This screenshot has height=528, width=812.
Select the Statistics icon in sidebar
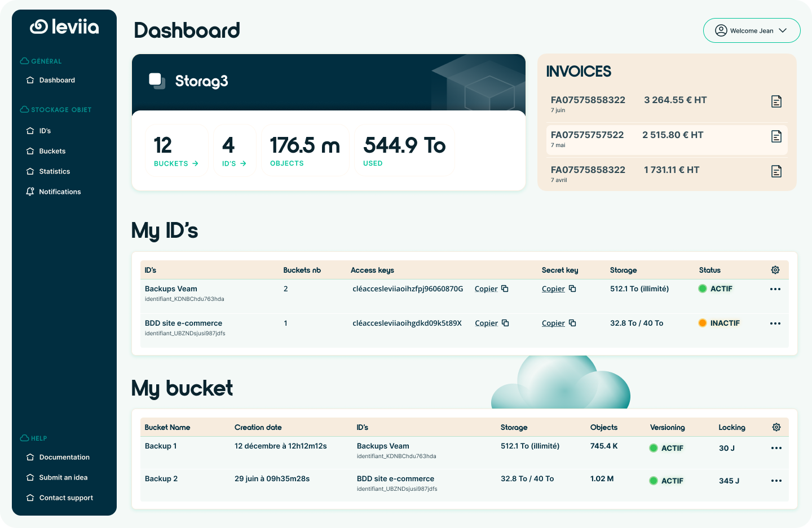30,171
